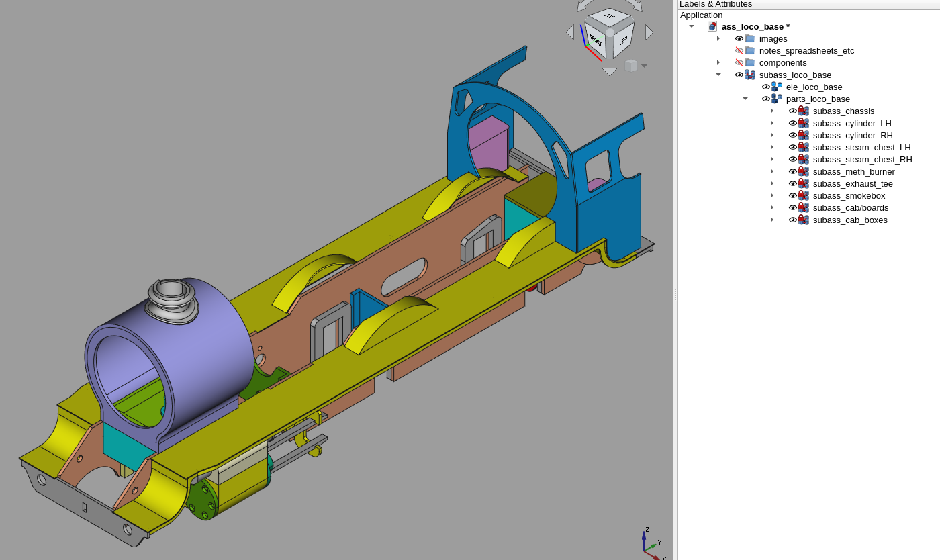Show the hidden notes_spreadsheets_etc folder
The image size is (940, 560).
739,50
